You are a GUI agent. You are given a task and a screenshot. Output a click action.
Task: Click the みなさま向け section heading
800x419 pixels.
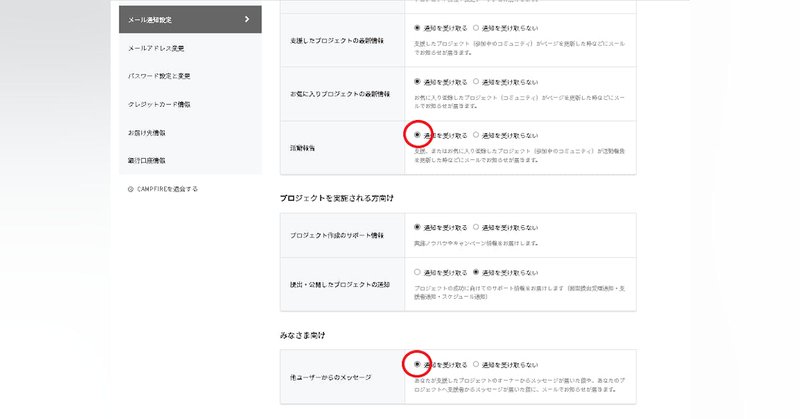tap(303, 335)
